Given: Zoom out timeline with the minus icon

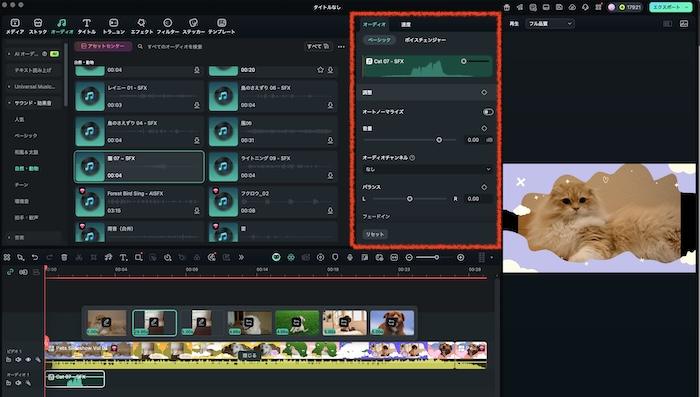Looking at the screenshot, I should tap(409, 257).
